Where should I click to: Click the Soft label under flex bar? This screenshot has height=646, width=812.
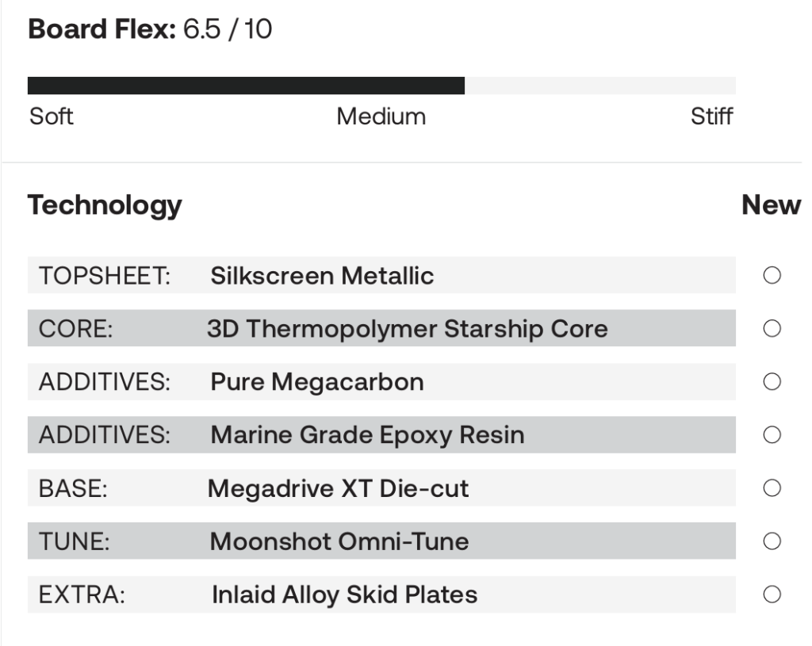pos(52,117)
